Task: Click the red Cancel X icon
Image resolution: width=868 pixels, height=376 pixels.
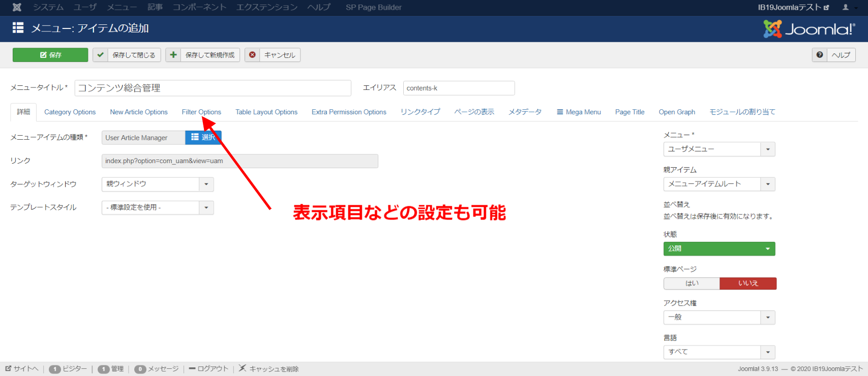Action: point(252,55)
